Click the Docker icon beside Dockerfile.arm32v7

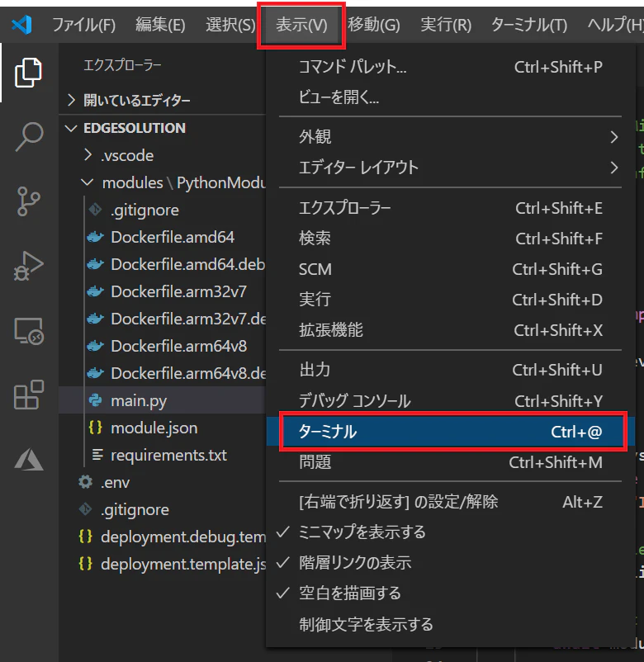point(96,291)
